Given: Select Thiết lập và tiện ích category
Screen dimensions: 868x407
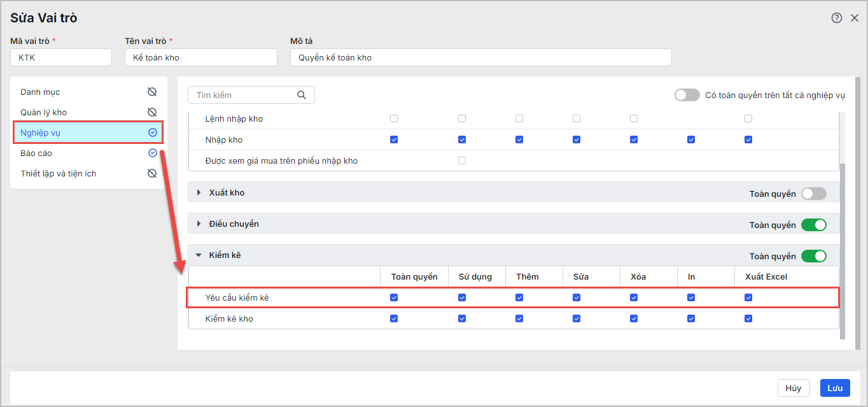Looking at the screenshot, I should coord(59,173).
